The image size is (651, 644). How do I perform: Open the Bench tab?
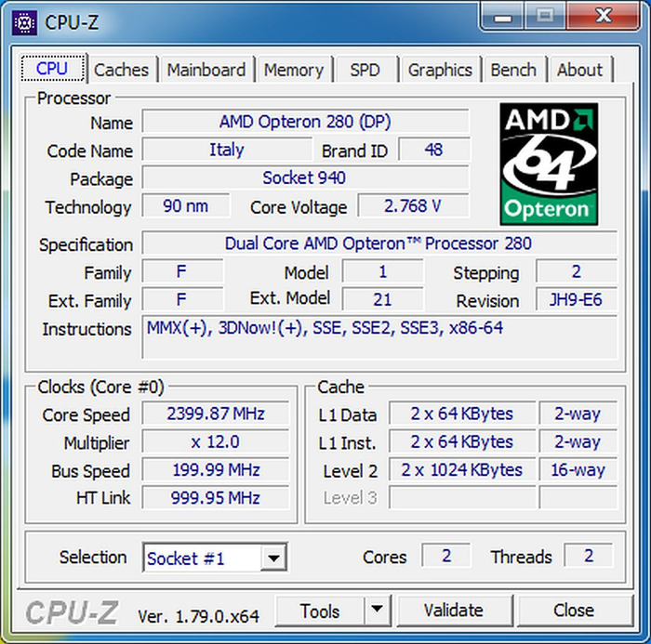click(x=513, y=70)
